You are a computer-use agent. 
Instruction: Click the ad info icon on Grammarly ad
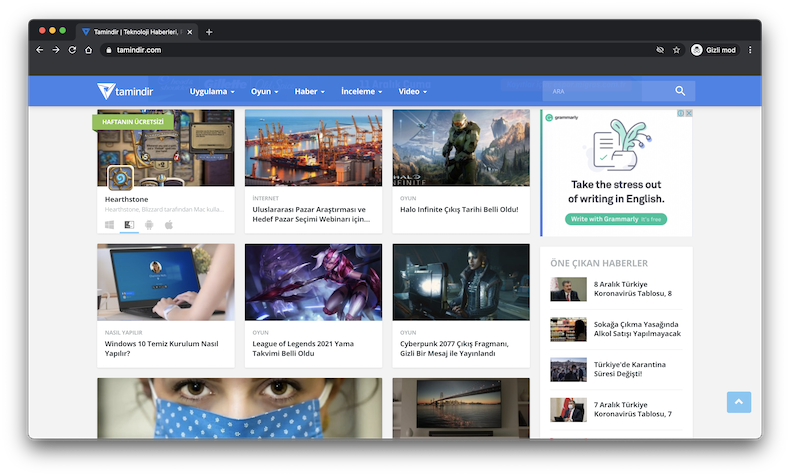[x=680, y=113]
